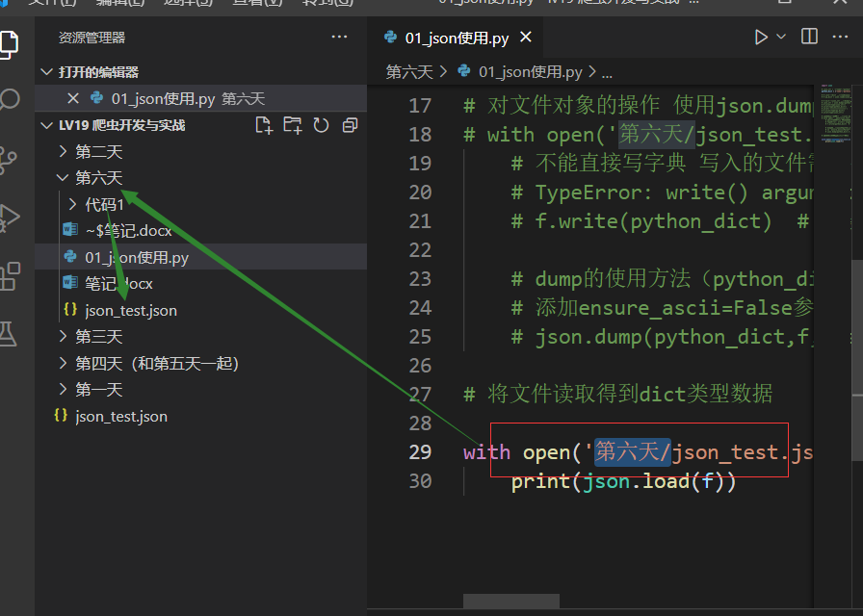Click the 不能直接写字典 comment on line 19
The height and width of the screenshot is (616, 863).
662,164
